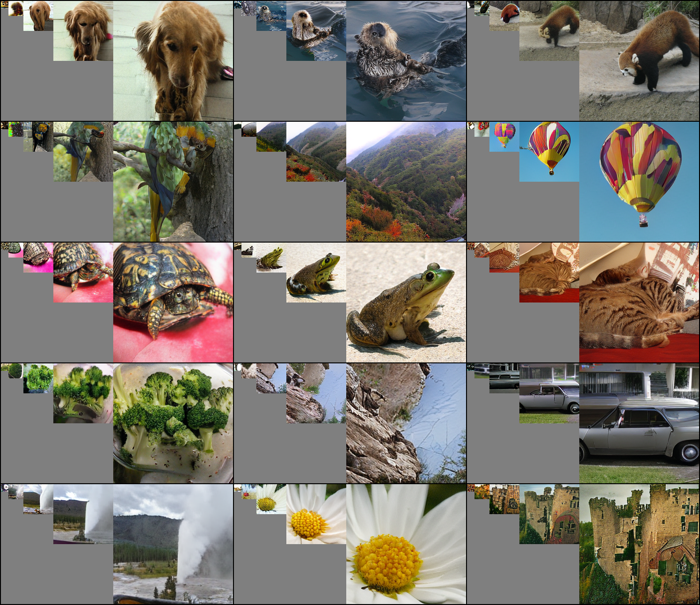Click the largest castle ruins image

pyautogui.click(x=639, y=544)
